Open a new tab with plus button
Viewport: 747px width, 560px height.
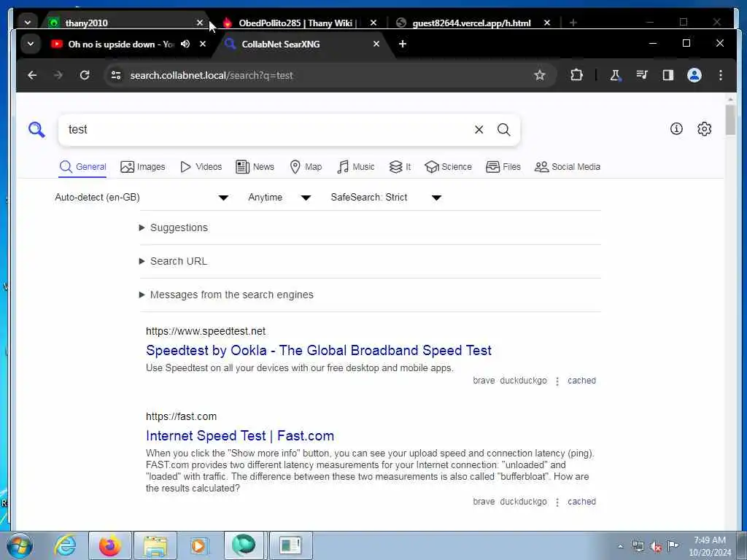coord(403,44)
